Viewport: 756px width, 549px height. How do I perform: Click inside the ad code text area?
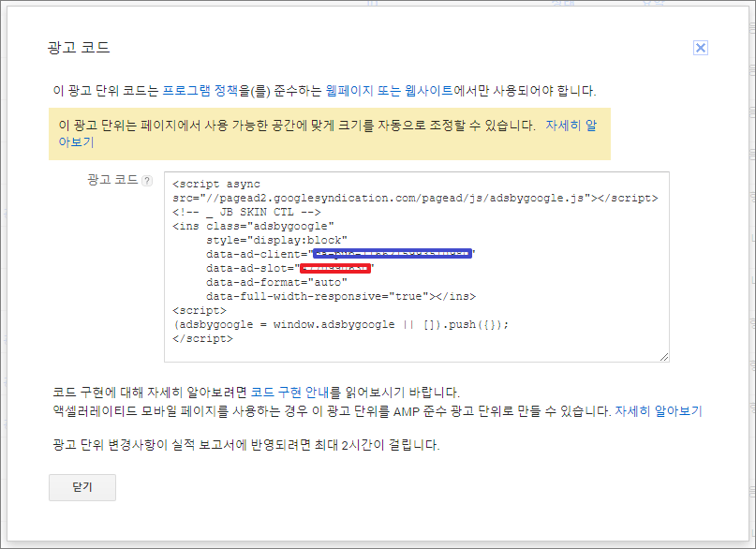(417, 267)
